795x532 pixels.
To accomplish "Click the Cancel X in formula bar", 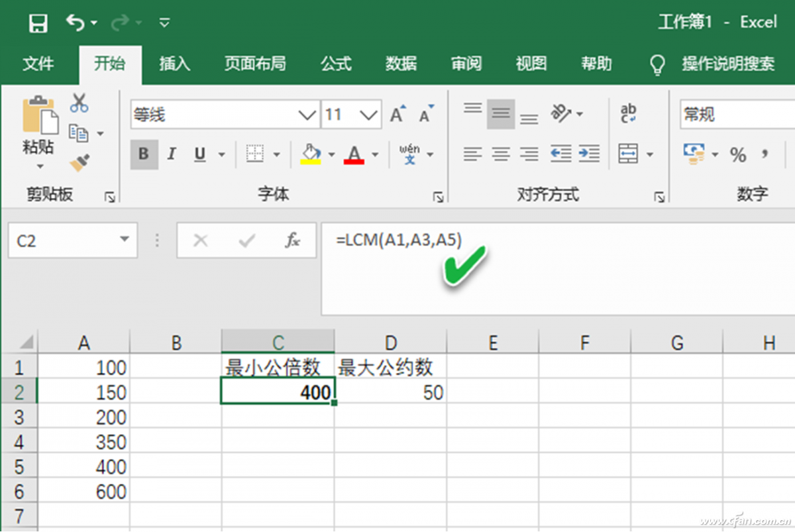I will [200, 240].
